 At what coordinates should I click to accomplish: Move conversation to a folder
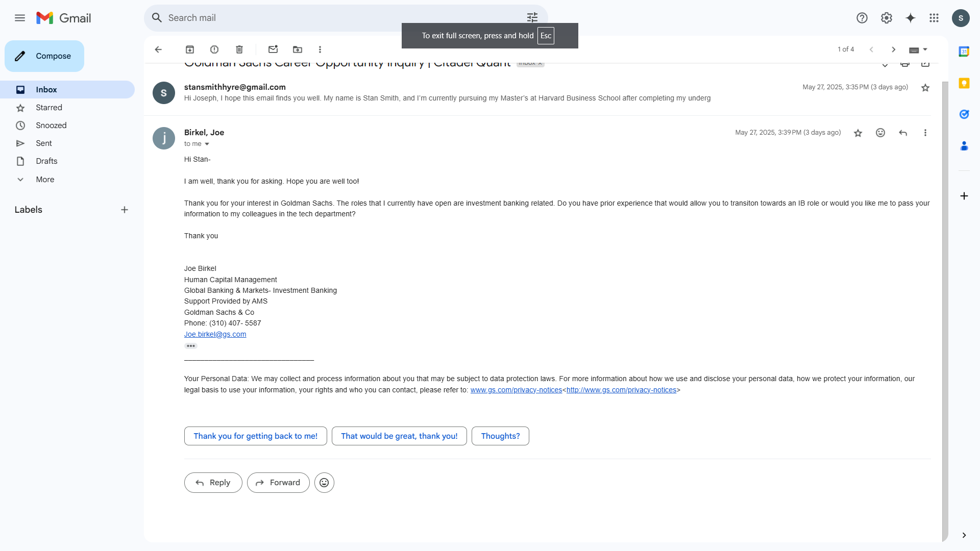298,49
